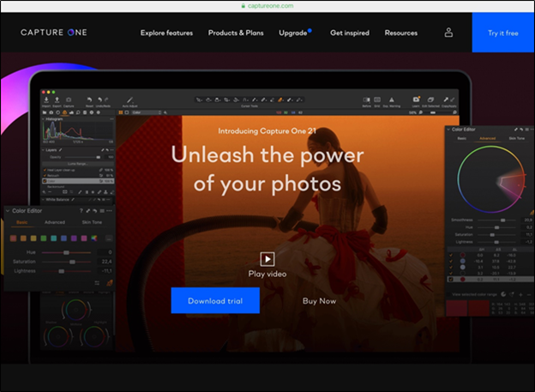The width and height of the screenshot is (535, 392).
Task: Switch to Basic tab in right Color Editor
Action: [461, 138]
